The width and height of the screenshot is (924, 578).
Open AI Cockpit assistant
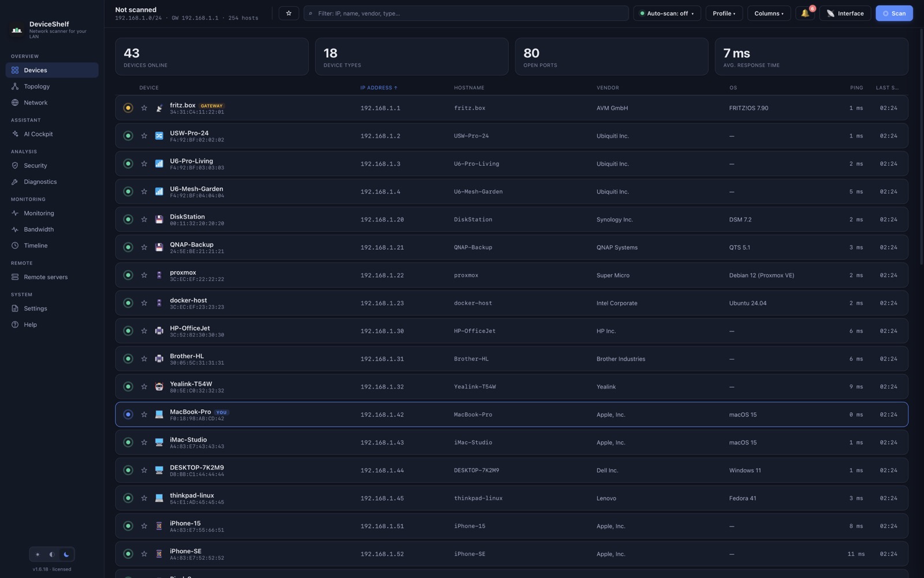point(52,134)
